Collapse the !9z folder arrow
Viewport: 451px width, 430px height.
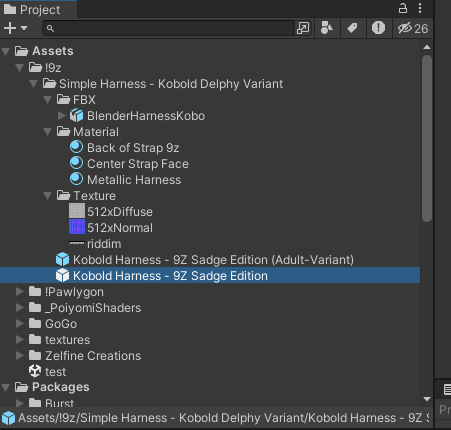pos(20,68)
